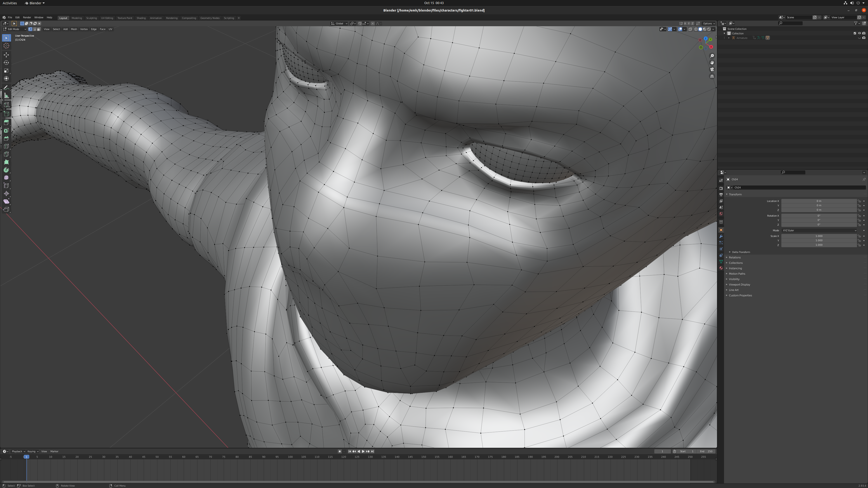Expand the Armature item in outliner
This screenshot has width=868, height=488.
(x=729, y=38)
